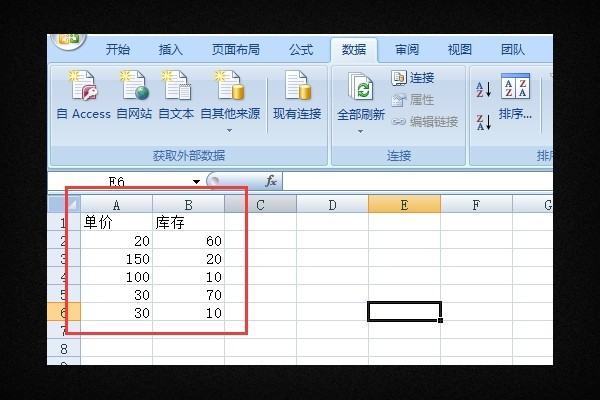Expand the 自其他来源 dropdown arrow
Image resolution: width=600 pixels, height=400 pixels.
(229, 131)
